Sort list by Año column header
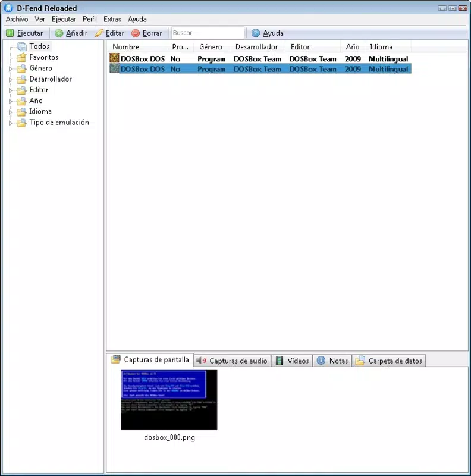 (x=353, y=47)
